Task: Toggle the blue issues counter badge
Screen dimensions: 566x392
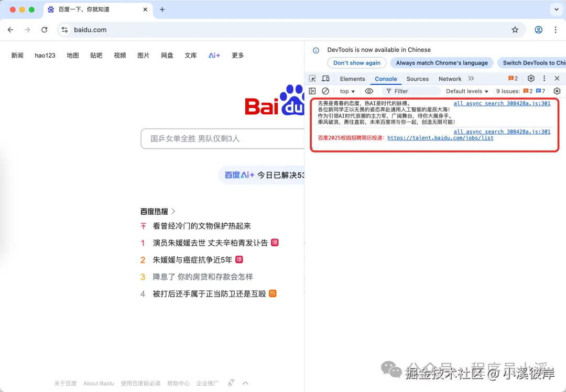Action: [x=540, y=91]
